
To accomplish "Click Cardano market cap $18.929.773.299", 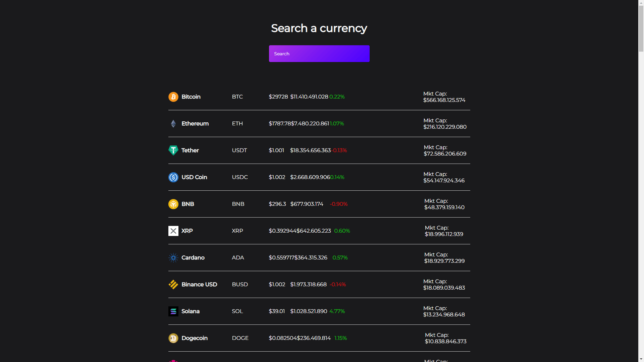I will [x=444, y=261].
